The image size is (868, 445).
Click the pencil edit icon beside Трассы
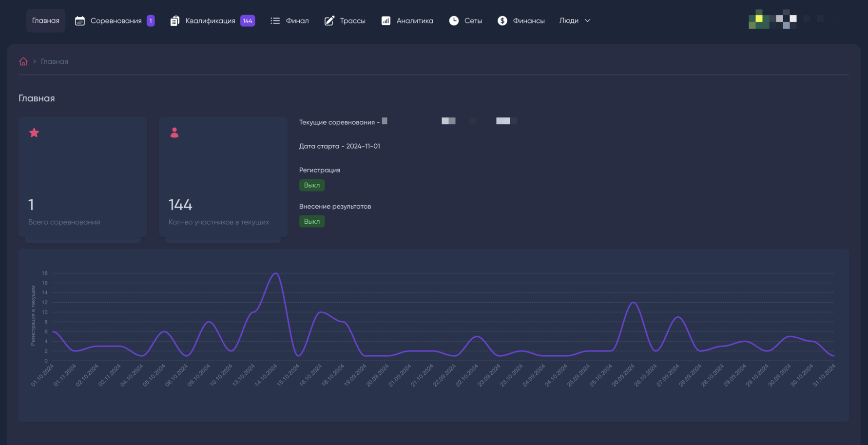pyautogui.click(x=329, y=20)
